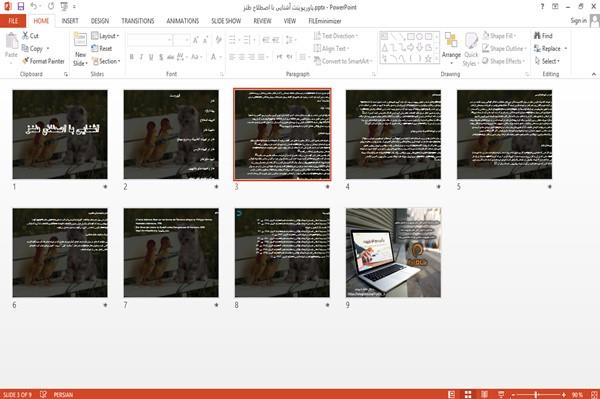Toggle text Shadow formatting
The image size is (600, 399).
[161, 57]
